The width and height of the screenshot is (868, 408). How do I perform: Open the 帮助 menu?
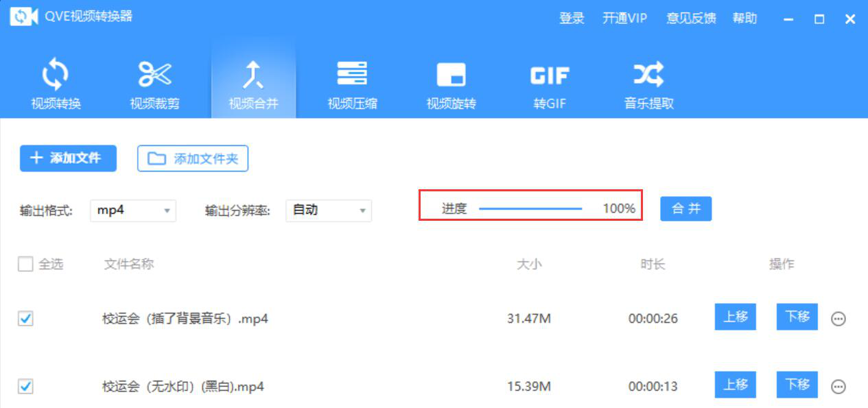(744, 19)
